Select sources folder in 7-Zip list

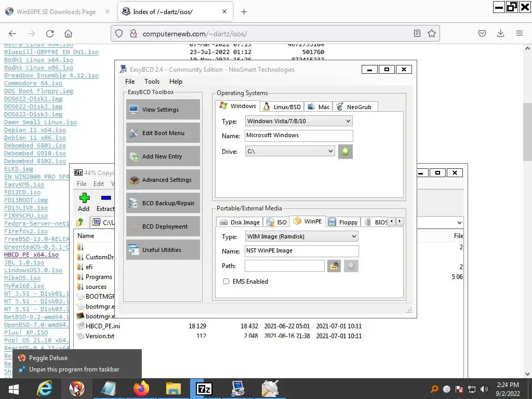[96, 287]
